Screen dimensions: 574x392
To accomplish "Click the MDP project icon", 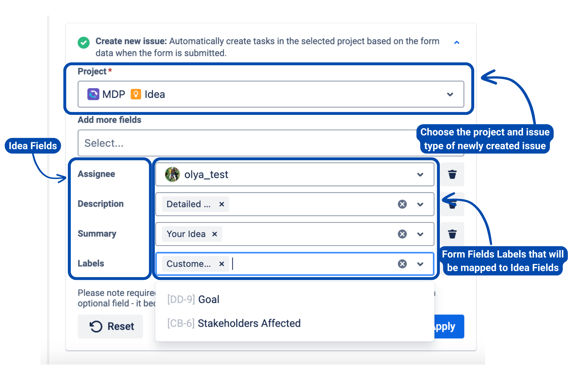I will click(93, 94).
